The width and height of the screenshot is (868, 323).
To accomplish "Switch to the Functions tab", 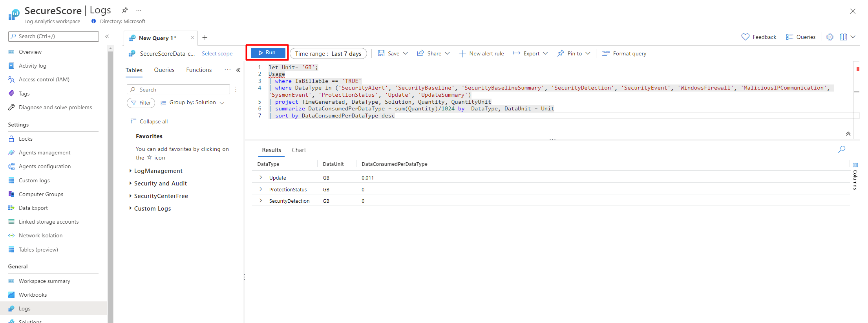I will (x=199, y=70).
